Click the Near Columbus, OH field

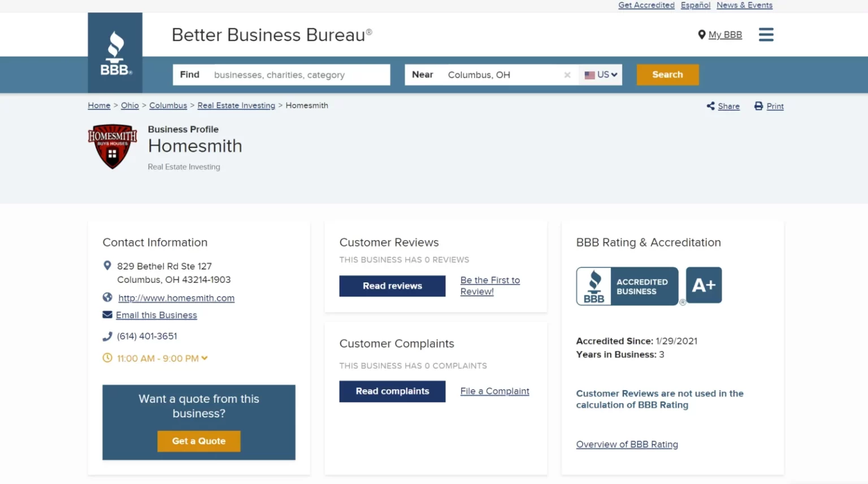click(492, 75)
